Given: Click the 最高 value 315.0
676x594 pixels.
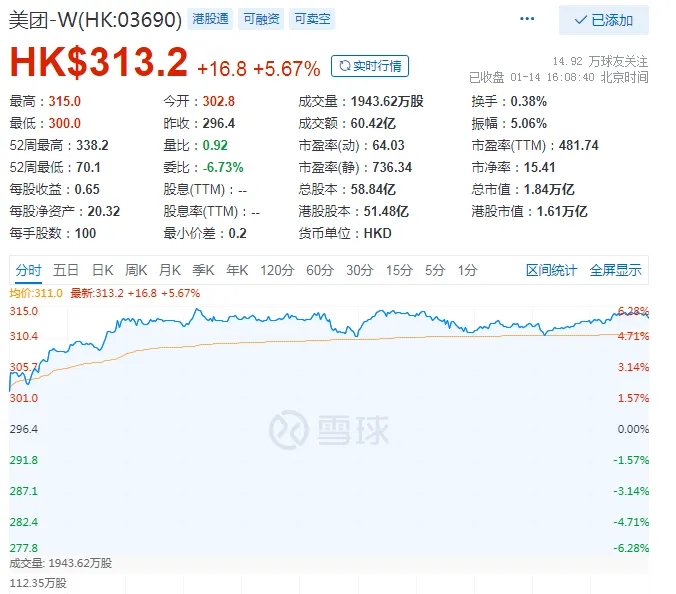Looking at the screenshot, I should pyautogui.click(x=65, y=101).
